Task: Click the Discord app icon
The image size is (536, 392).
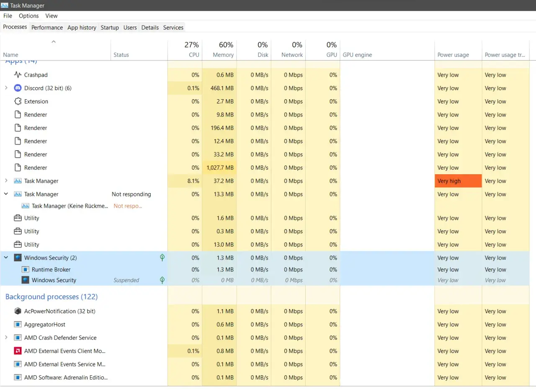Action: coord(18,88)
